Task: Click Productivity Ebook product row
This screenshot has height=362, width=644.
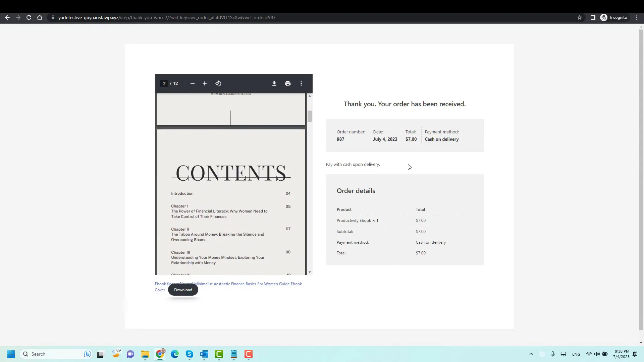Action: point(405,221)
